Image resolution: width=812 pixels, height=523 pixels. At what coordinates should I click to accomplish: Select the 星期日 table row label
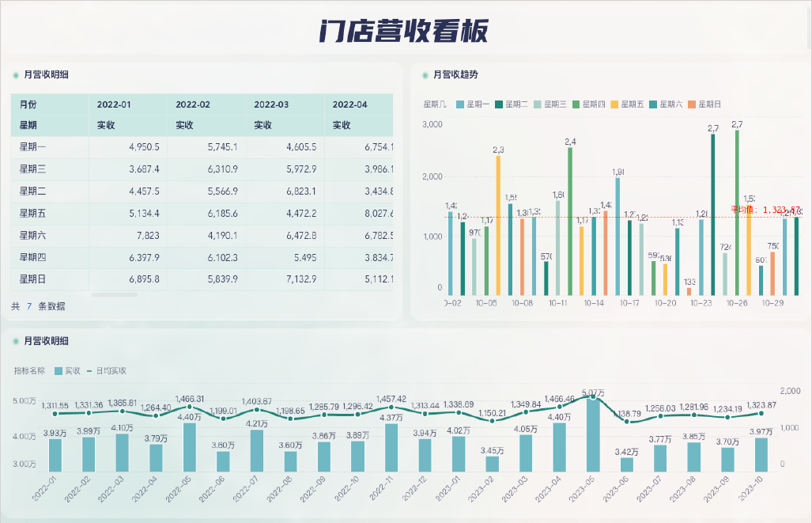pos(32,279)
